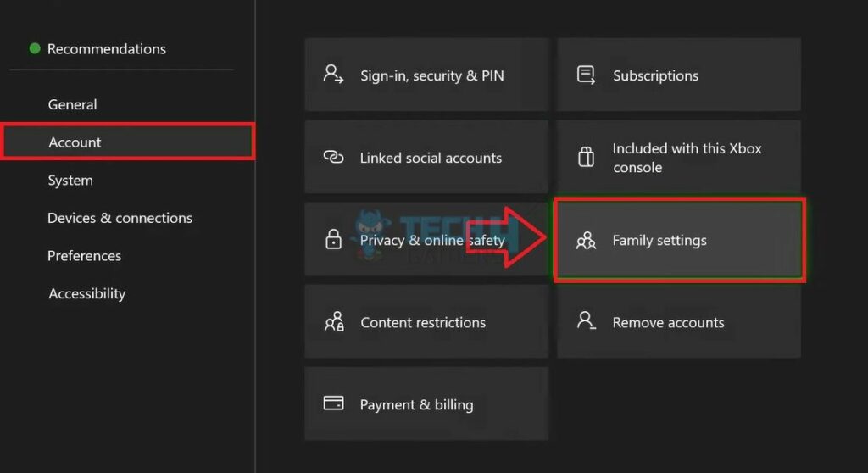Select the Account category in sidebar
This screenshot has height=473, width=868.
click(x=75, y=142)
